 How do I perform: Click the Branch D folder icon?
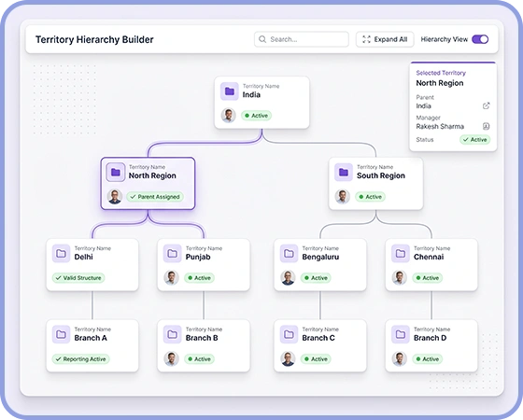[401, 334]
